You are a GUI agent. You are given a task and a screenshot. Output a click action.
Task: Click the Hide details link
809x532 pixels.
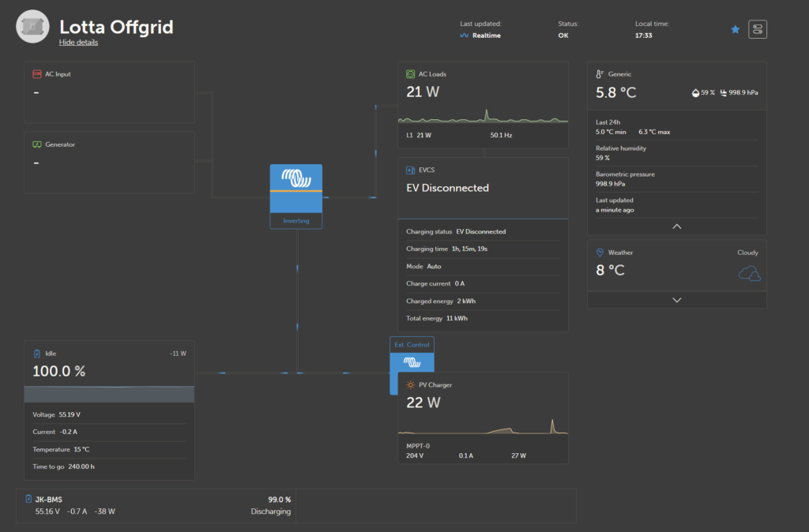click(78, 43)
